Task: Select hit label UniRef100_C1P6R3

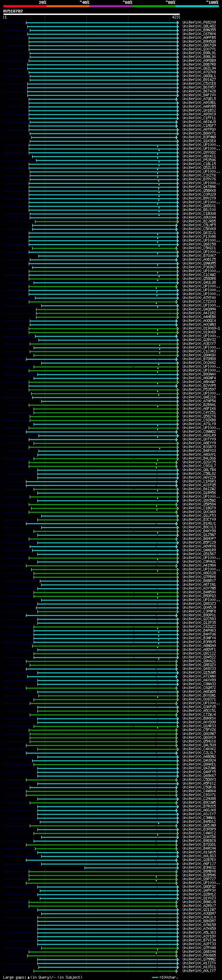Action: click(199, 481)
